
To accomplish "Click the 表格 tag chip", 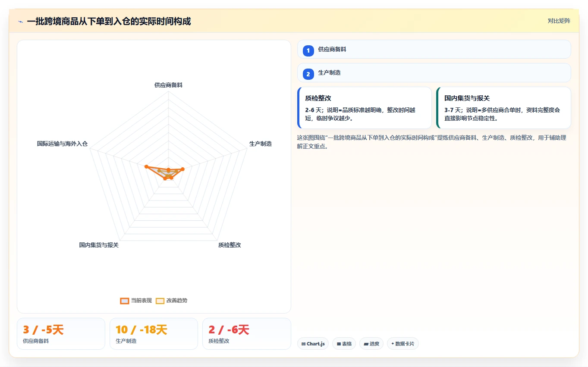I will pyautogui.click(x=344, y=344).
